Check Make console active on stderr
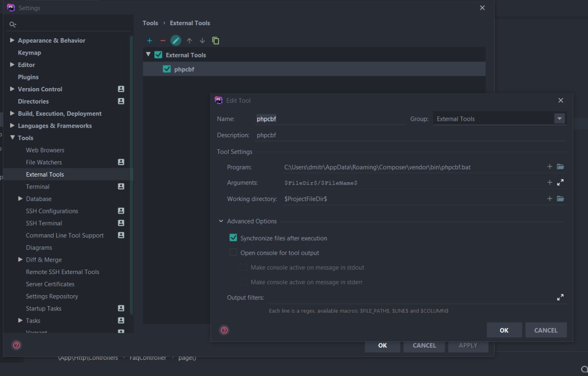 (x=243, y=282)
